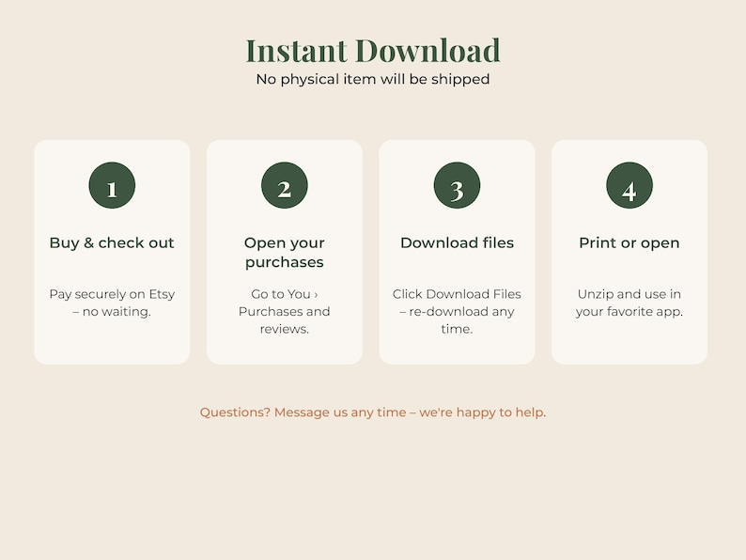
Task: Click the 'Open your purchases' title
Action: pos(285,252)
